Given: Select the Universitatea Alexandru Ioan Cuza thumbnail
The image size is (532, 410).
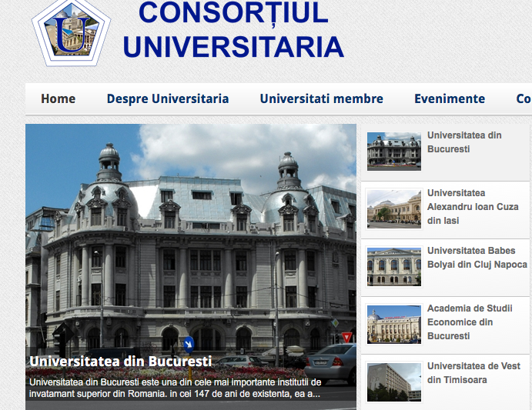Looking at the screenshot, I should pos(393,208).
